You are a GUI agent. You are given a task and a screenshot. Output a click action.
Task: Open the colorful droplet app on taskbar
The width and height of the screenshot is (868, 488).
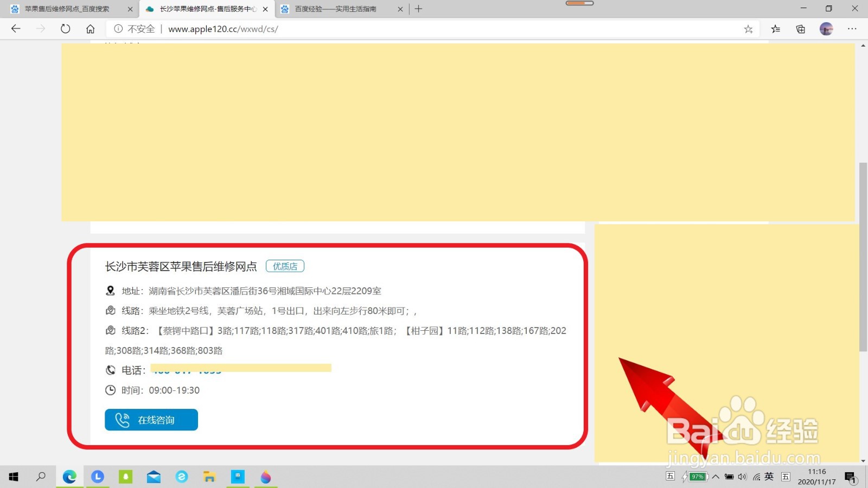(266, 477)
